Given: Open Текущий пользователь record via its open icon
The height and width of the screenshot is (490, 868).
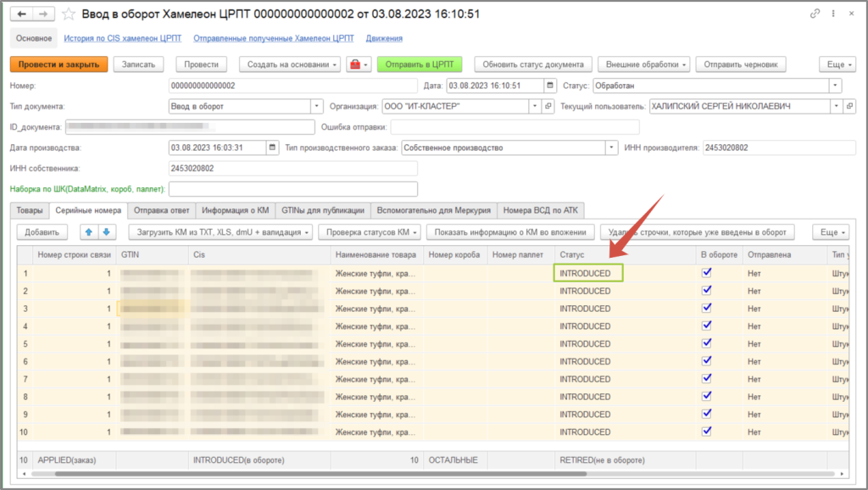Looking at the screenshot, I should pos(849,106).
